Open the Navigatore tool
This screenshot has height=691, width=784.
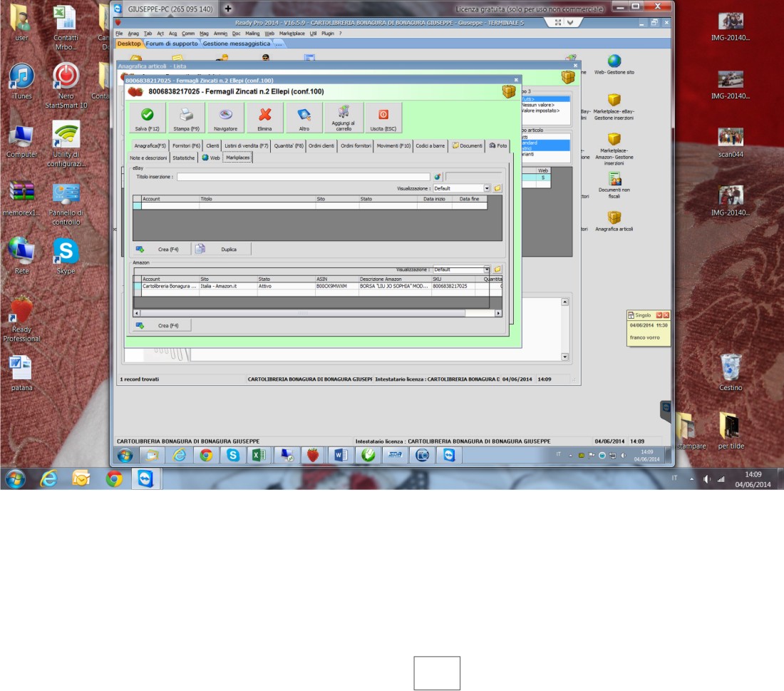pos(225,118)
